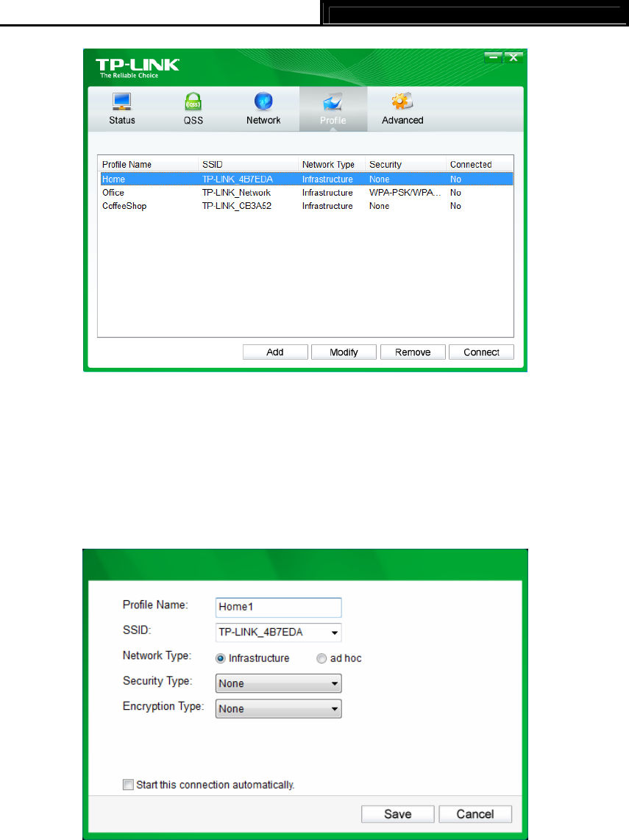
Task: Click the No cell in CoffeeShop row
Action: 455,206
